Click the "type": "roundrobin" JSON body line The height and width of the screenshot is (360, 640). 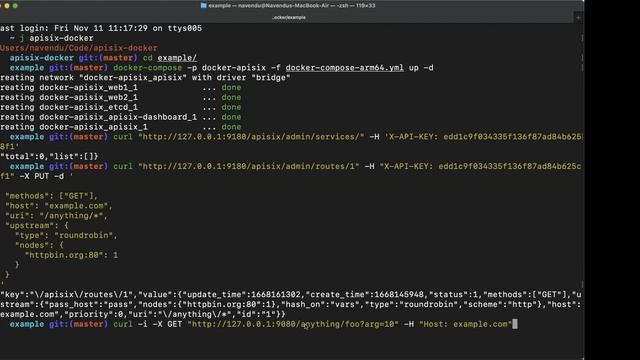[66, 235]
